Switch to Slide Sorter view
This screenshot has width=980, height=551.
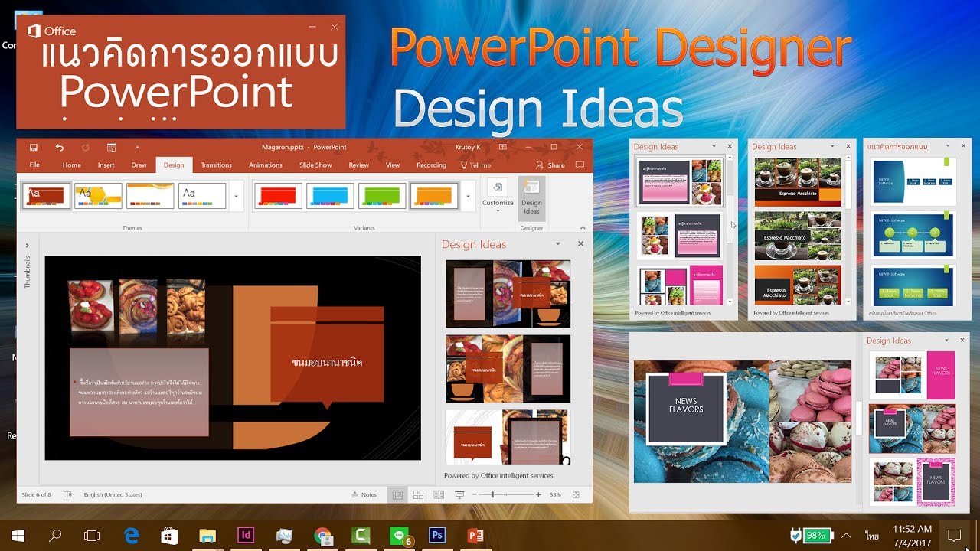(x=418, y=495)
